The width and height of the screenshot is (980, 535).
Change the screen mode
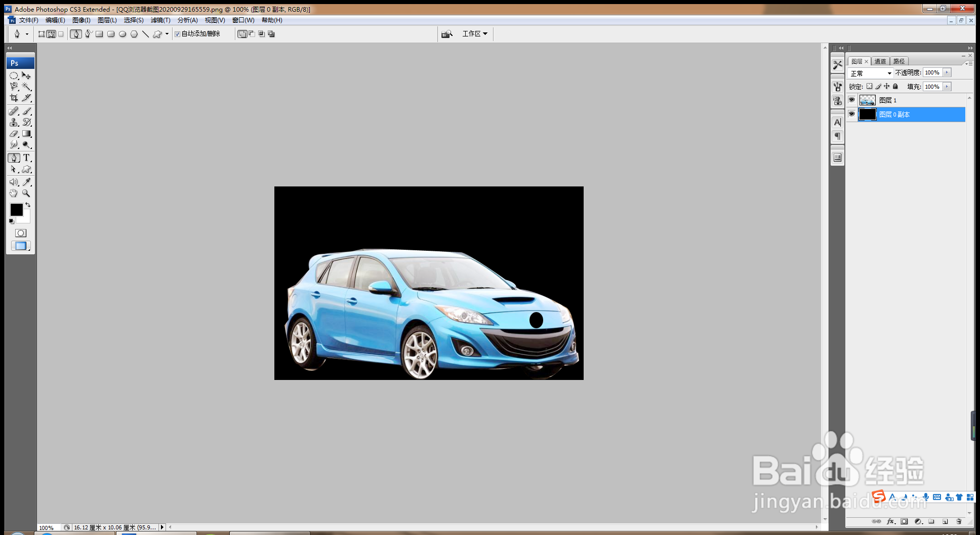point(21,246)
